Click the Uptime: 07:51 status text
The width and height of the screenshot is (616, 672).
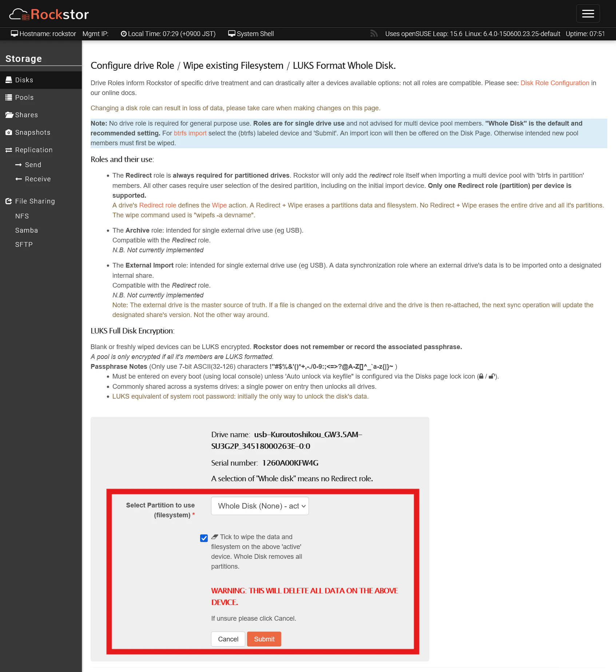585,33
